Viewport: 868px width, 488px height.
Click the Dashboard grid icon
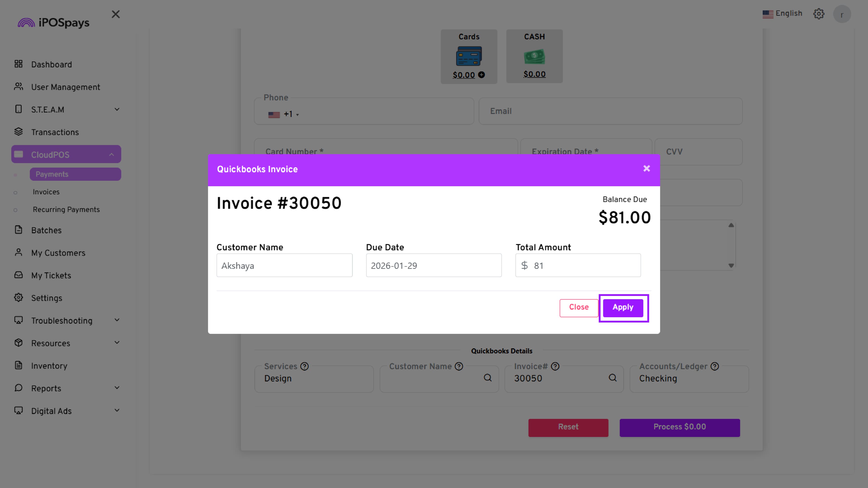pyautogui.click(x=19, y=64)
